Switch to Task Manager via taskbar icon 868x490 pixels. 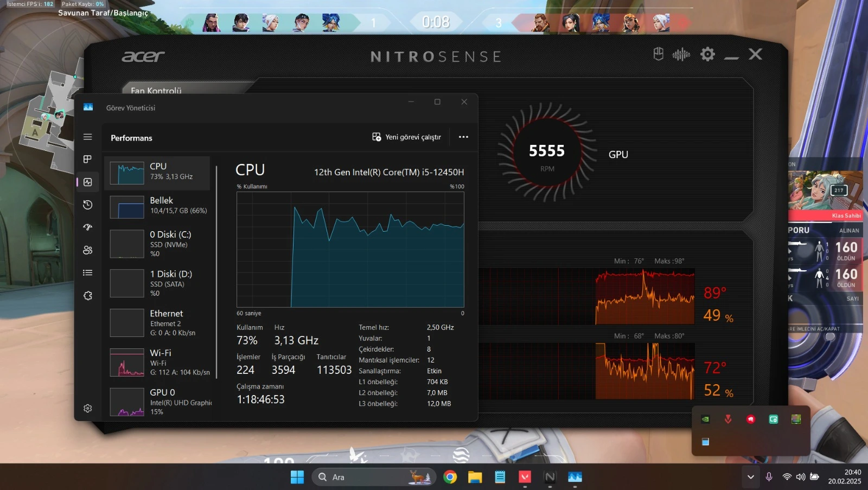[575, 477]
